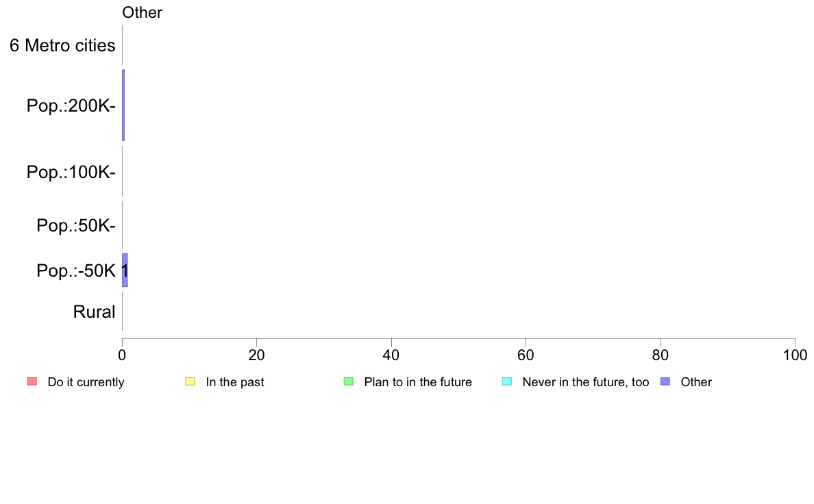The width and height of the screenshot is (814, 504).
Task: Click the yellow In the past swatch
Action: 190,381
